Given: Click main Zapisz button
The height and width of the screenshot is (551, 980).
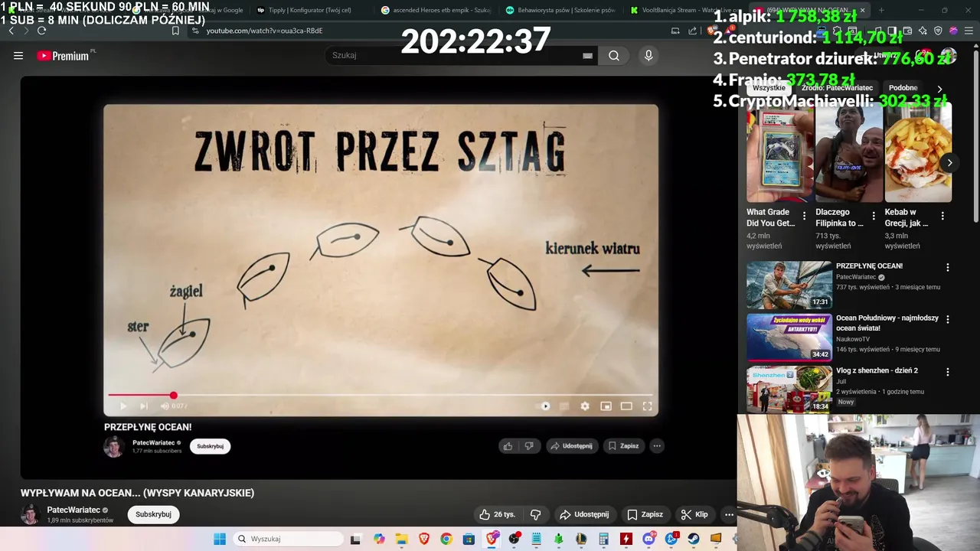Looking at the screenshot, I should click(x=645, y=514).
